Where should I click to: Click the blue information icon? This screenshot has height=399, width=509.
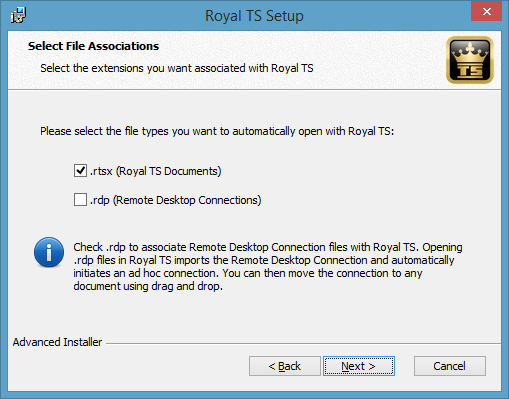pos(49,252)
